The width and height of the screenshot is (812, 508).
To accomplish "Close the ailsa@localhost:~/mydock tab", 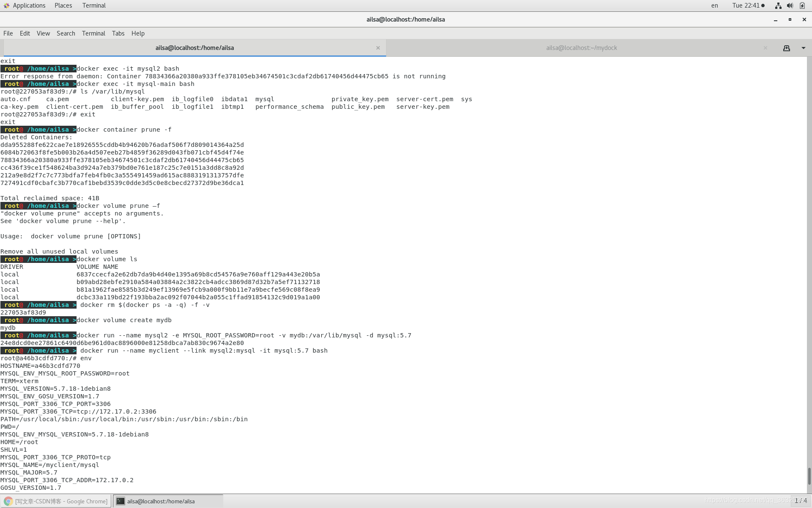I will (x=765, y=48).
